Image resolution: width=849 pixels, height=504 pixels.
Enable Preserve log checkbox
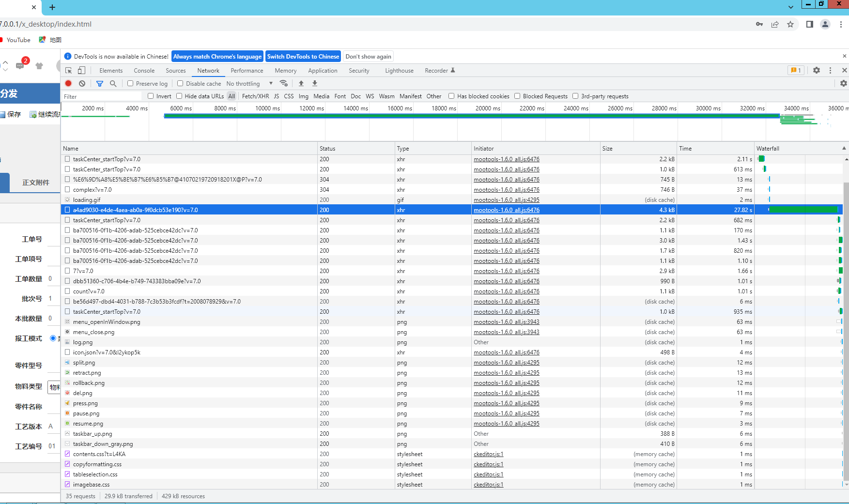[131, 84]
